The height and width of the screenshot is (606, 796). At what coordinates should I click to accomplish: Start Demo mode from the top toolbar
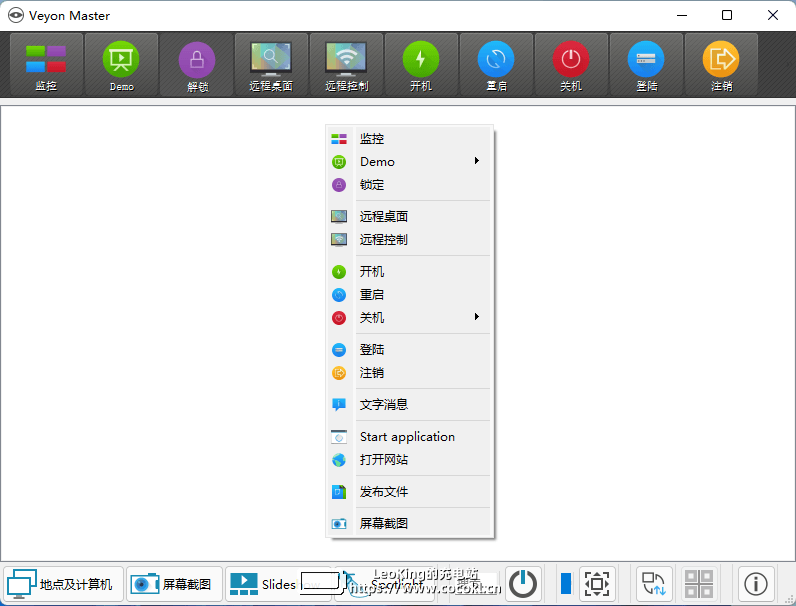(121, 65)
